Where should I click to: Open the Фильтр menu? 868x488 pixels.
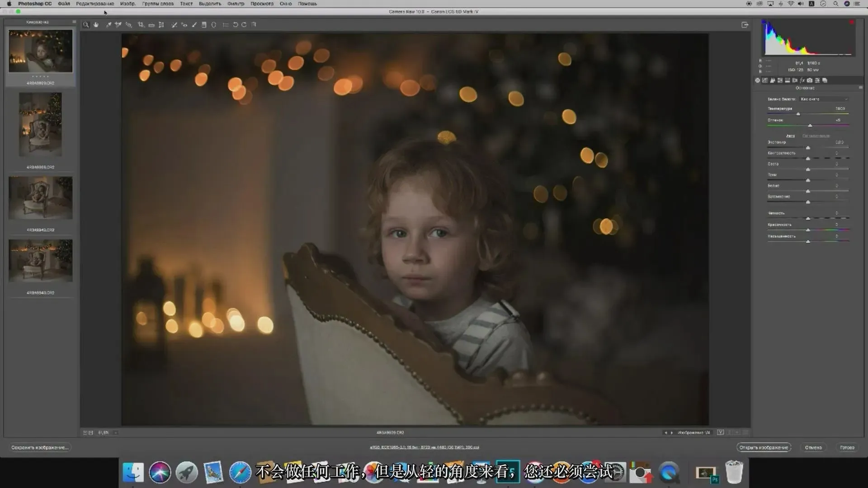click(x=236, y=4)
